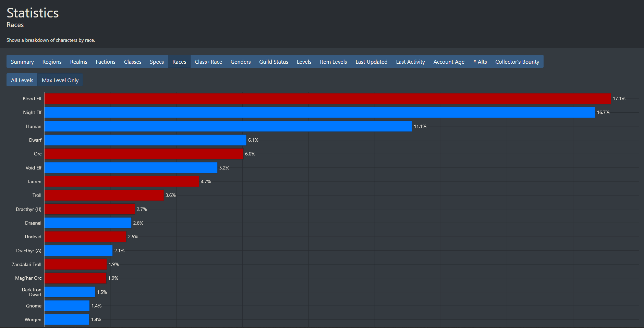Open the Class+Race tab

pyautogui.click(x=208, y=62)
